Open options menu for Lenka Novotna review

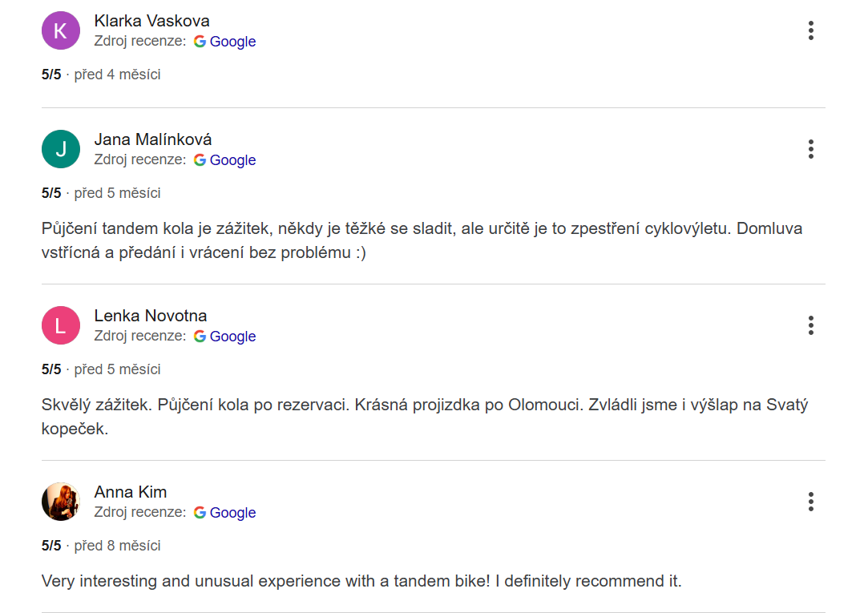[x=811, y=325]
